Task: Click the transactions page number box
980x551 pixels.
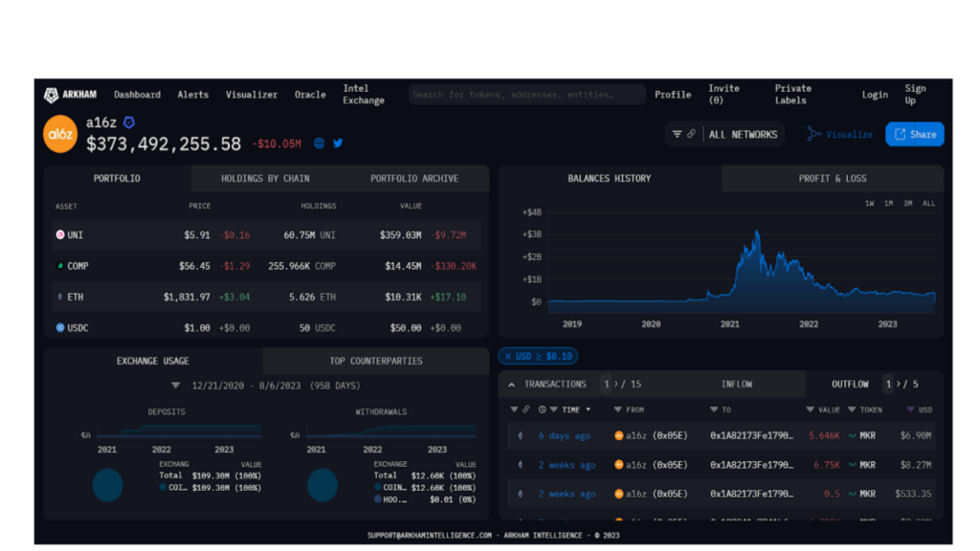Action: 606,385
